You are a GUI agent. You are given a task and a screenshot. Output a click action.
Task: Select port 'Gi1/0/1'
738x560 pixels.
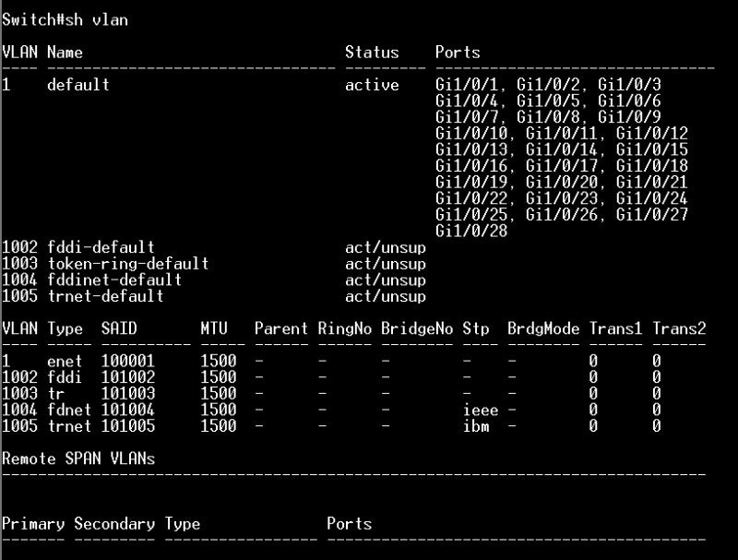tap(467, 85)
